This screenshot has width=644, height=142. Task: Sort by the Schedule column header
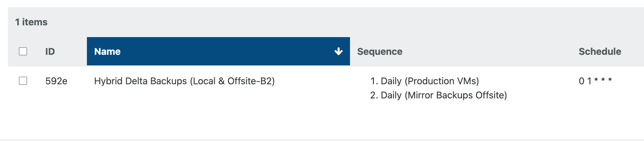[600, 52]
